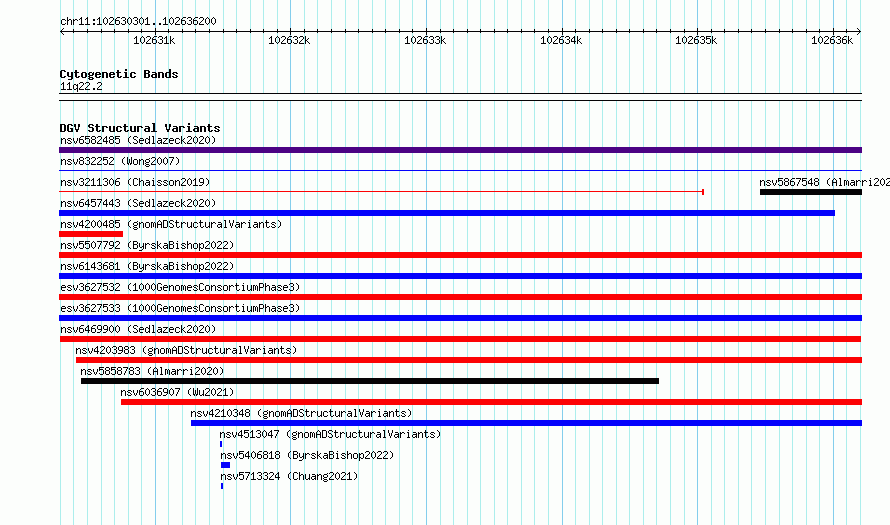Open the nsv6582485 (Sedlazeck2020) label

138,140
